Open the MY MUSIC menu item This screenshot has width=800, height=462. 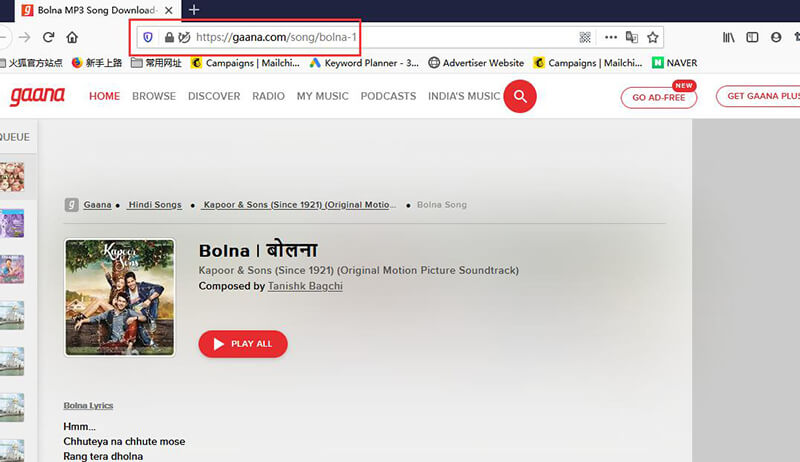[322, 96]
